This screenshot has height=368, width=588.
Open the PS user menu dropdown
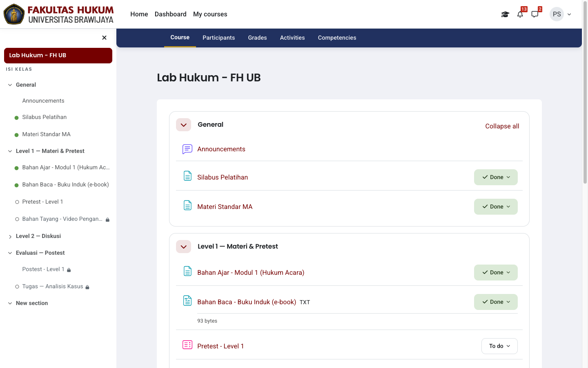click(561, 14)
